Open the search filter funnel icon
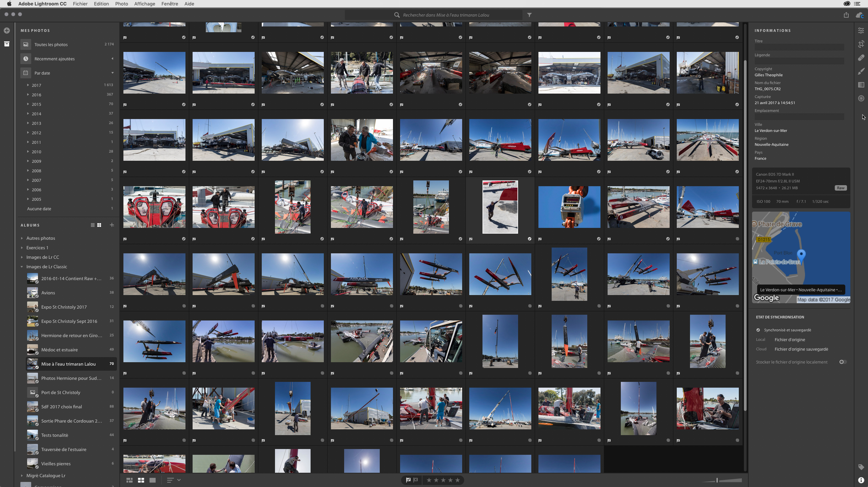The width and height of the screenshot is (868, 487). [529, 15]
